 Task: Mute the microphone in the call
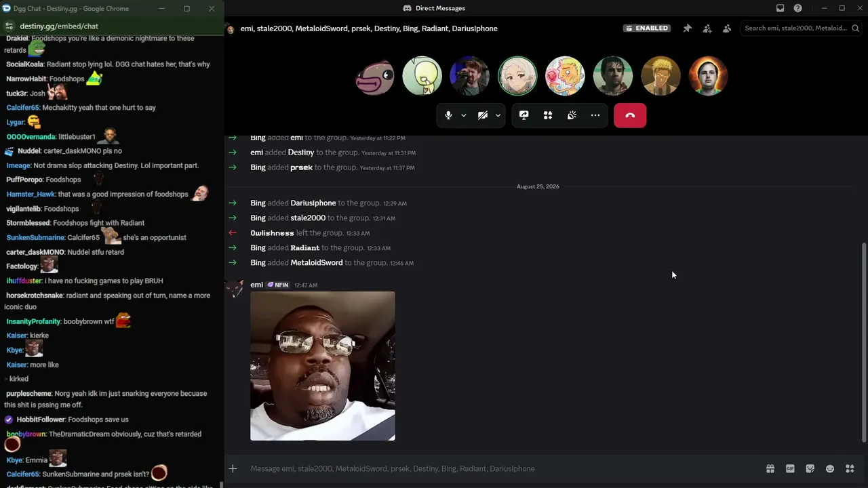[448, 115]
